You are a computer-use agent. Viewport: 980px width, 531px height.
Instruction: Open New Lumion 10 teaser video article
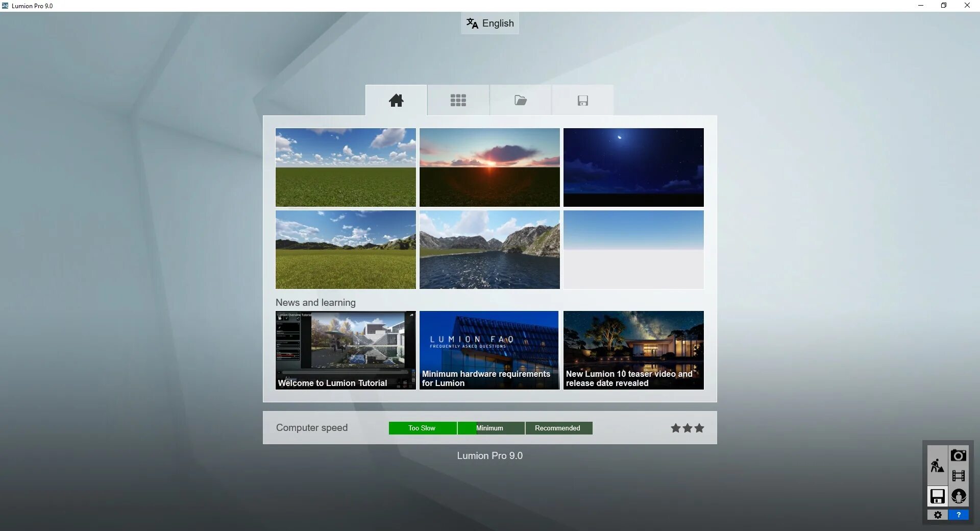[x=633, y=350]
